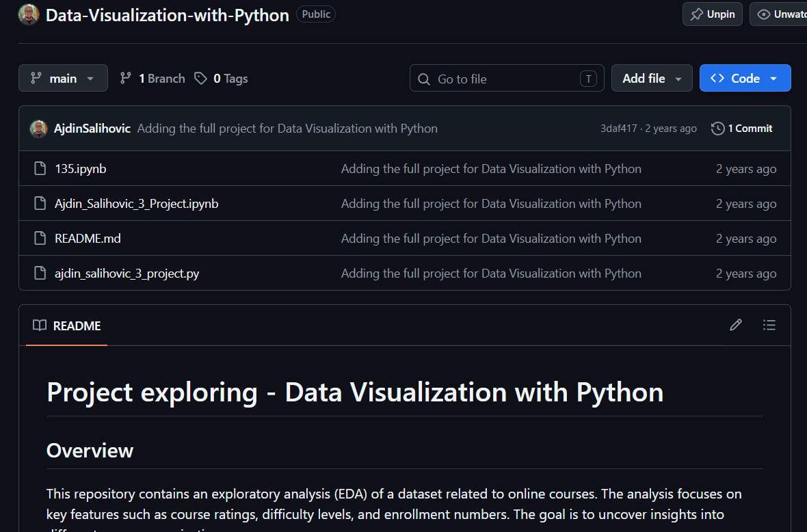Open the README outline list icon

click(x=769, y=325)
